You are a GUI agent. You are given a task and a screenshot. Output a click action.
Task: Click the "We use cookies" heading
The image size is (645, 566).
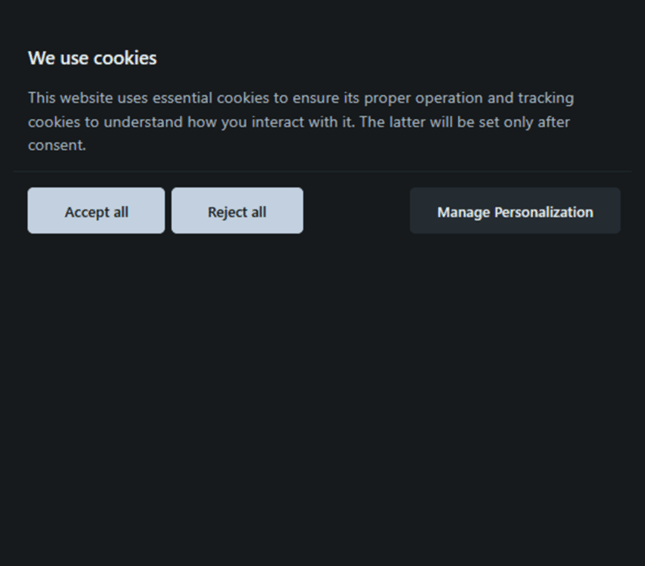92,58
